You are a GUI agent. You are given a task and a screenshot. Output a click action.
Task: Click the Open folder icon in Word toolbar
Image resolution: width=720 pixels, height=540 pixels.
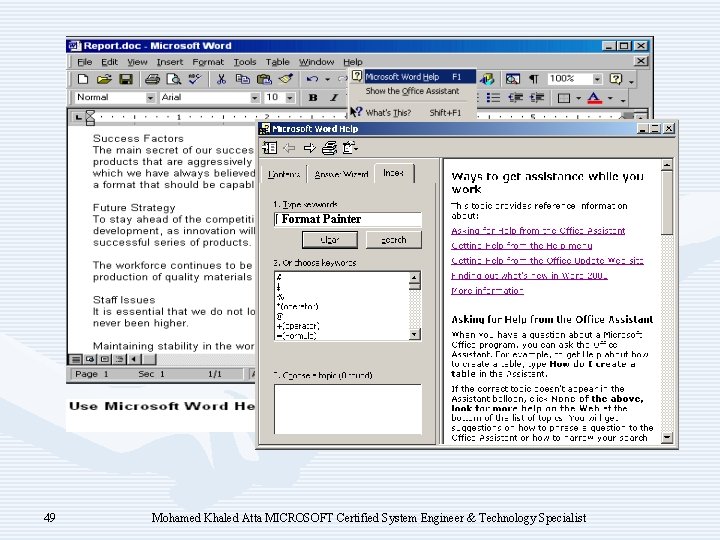[104, 79]
